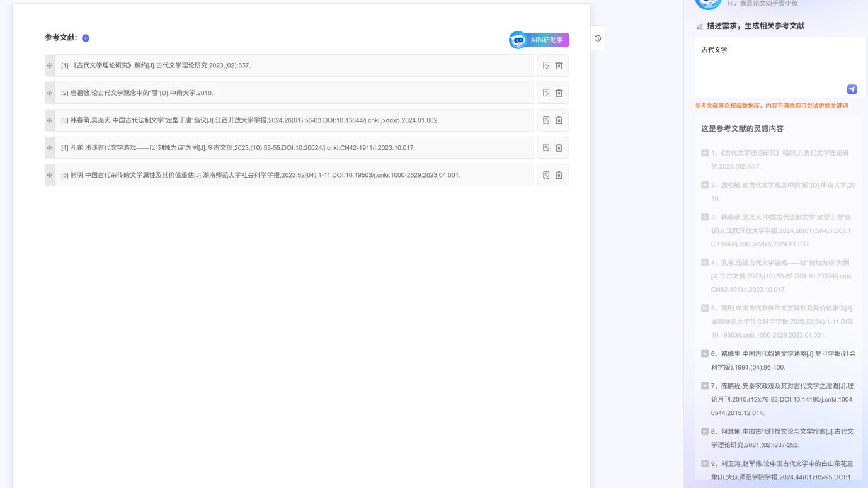Click greyed suggestion text 3 by 韩春萌,吴尧天
This screenshot has height=488, width=868.
point(782,230)
